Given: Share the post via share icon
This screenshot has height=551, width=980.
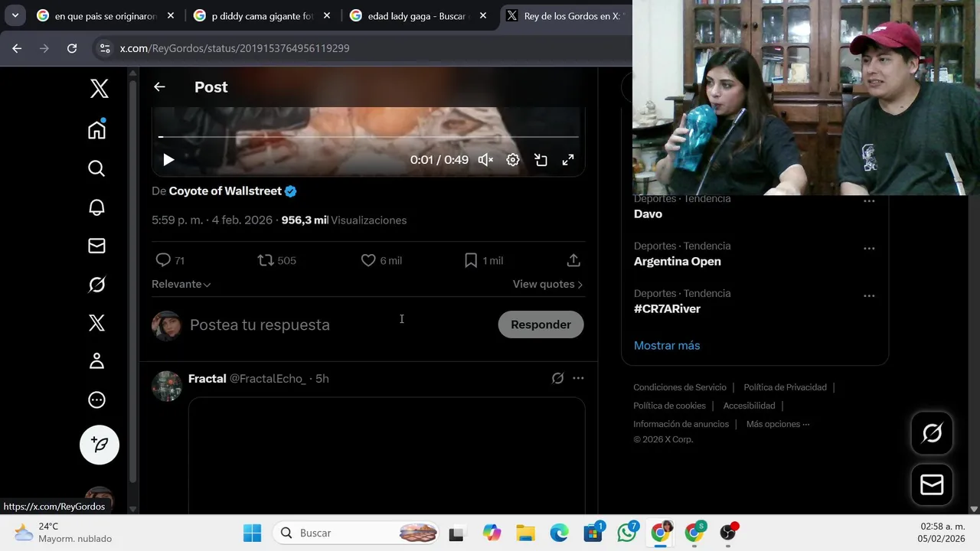Looking at the screenshot, I should (x=573, y=260).
